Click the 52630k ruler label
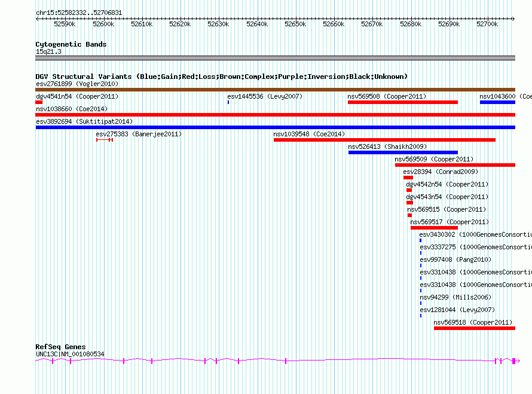The height and width of the screenshot is (394, 532). pos(219,24)
